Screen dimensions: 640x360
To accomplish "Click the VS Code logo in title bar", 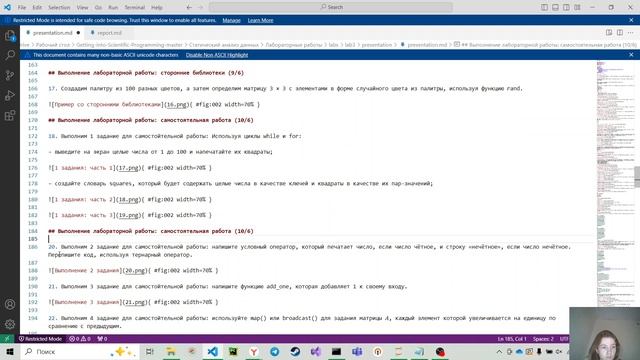I will 7,7.
